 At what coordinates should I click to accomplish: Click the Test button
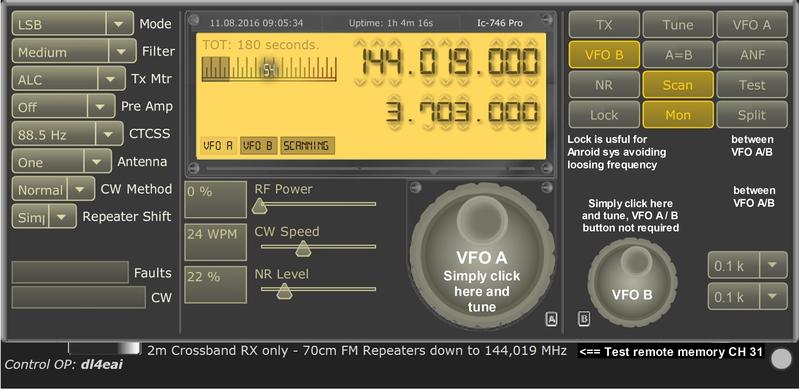point(752,85)
